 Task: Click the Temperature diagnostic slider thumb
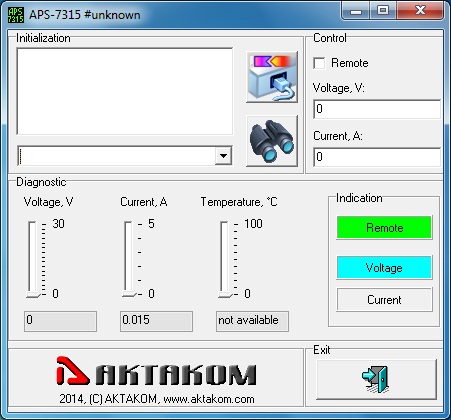coord(225,294)
